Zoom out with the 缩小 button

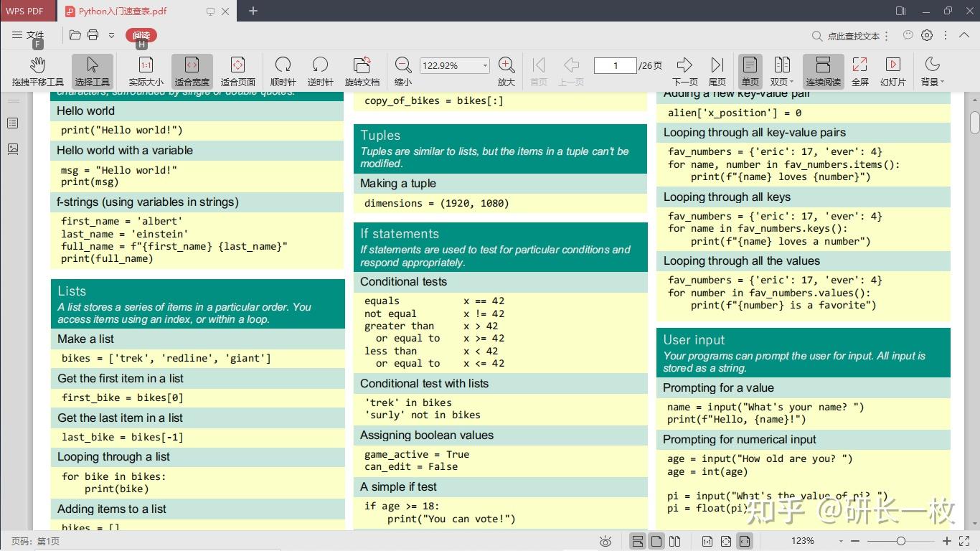(403, 72)
